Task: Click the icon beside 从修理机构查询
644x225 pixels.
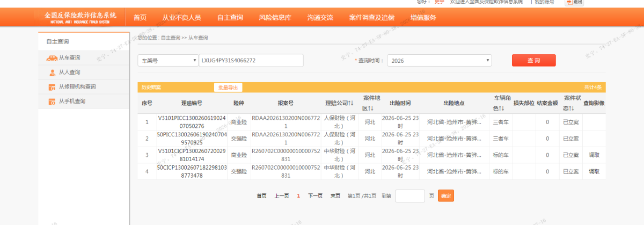Action: pos(52,87)
